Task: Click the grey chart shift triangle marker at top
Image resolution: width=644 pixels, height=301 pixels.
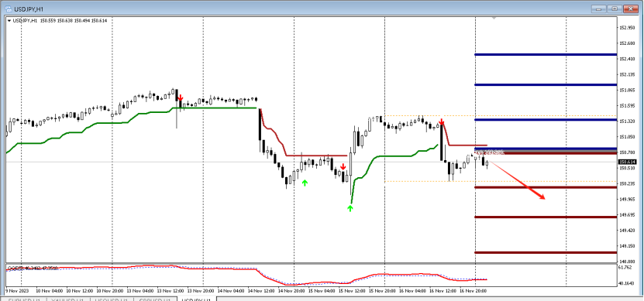Action: tap(494, 18)
